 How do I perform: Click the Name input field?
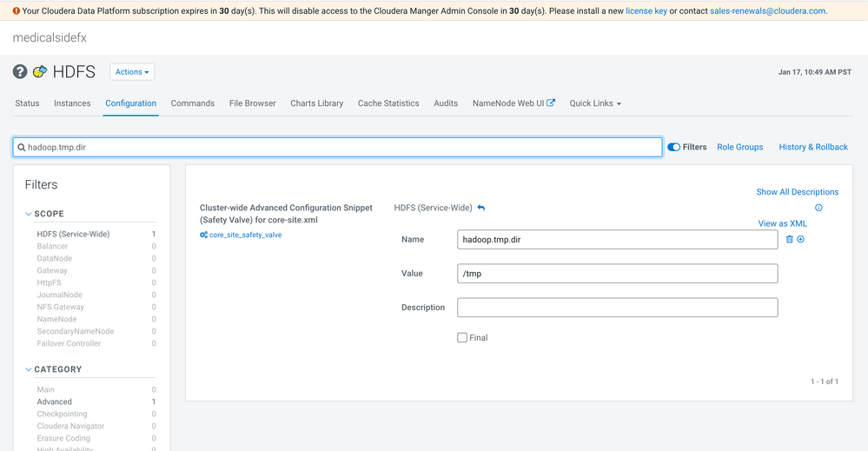[617, 240]
